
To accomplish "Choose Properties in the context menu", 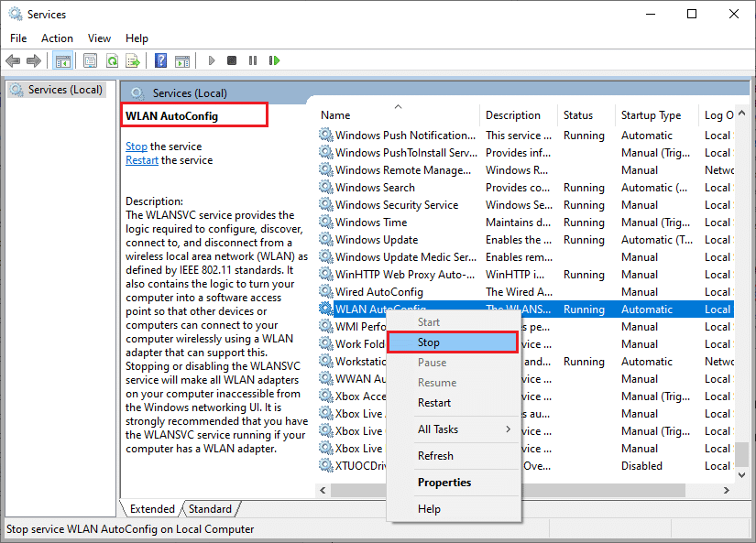I will coord(454,483).
